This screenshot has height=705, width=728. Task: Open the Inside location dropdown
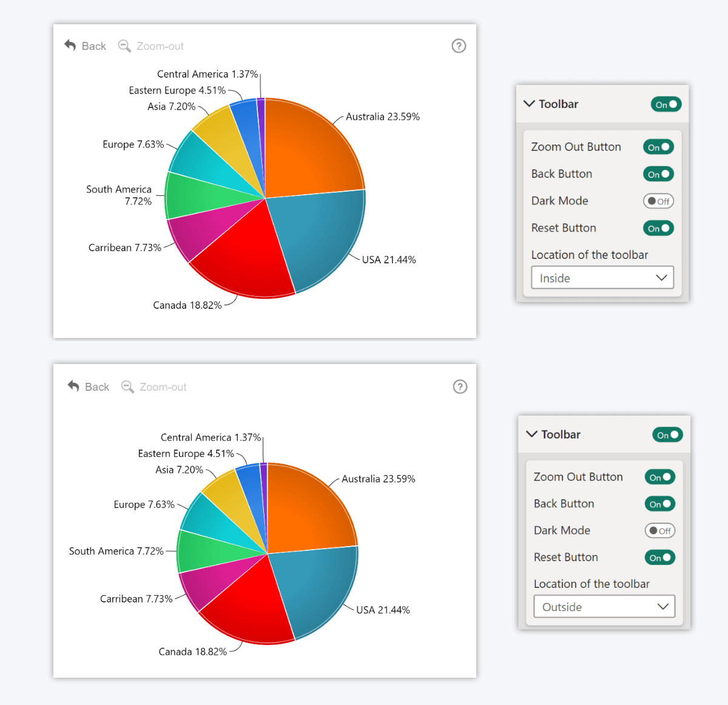point(602,277)
